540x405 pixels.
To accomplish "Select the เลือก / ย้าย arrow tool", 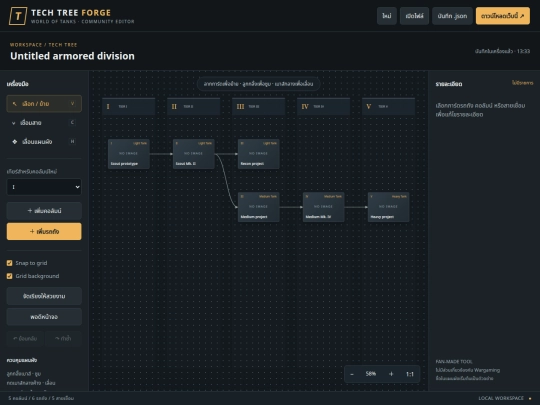I will 44,104.
